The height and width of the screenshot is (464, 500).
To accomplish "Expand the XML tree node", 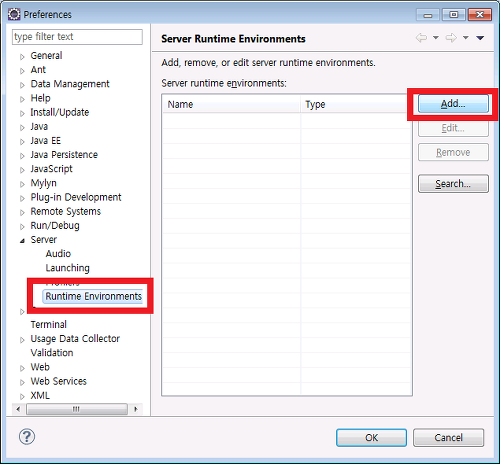I will (x=22, y=397).
